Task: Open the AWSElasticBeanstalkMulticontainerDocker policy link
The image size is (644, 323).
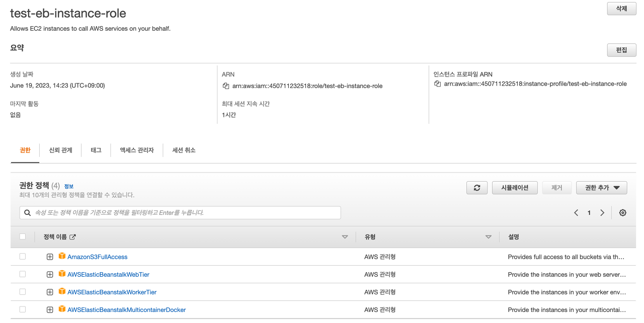Action: [x=127, y=309]
